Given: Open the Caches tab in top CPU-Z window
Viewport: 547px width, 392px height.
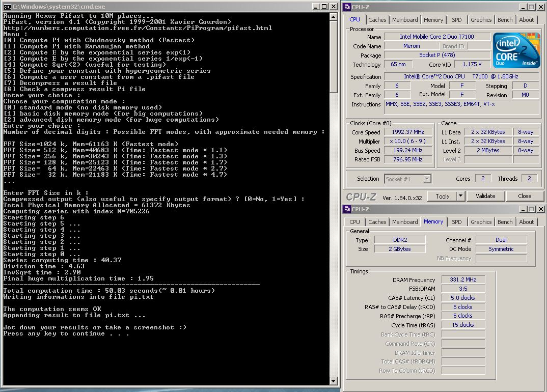Looking at the screenshot, I should pos(377,20).
